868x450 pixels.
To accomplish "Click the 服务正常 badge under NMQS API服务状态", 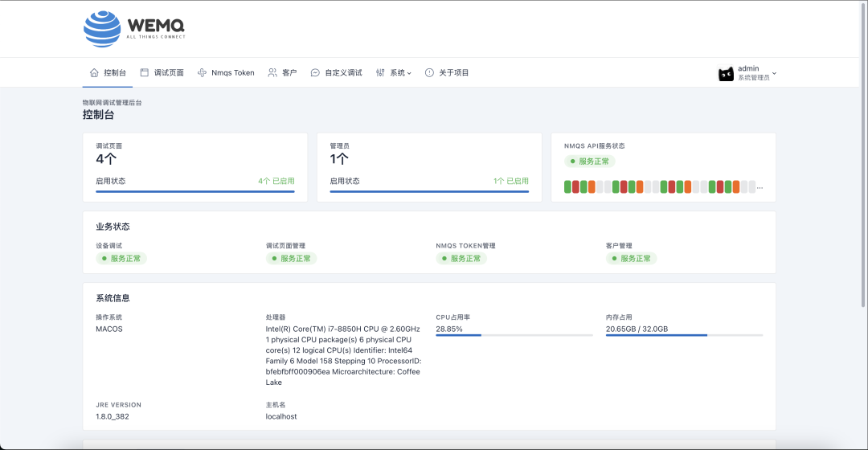I will (x=590, y=161).
